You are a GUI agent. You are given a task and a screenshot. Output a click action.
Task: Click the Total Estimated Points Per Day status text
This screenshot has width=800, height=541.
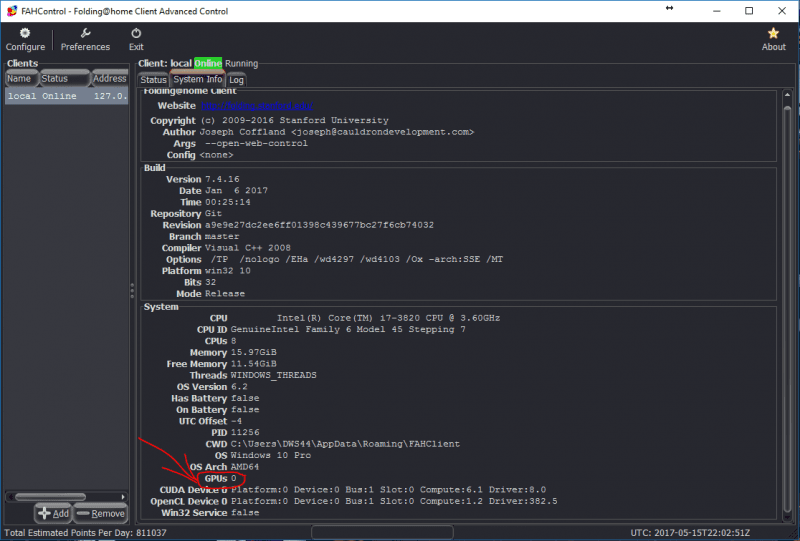85,533
